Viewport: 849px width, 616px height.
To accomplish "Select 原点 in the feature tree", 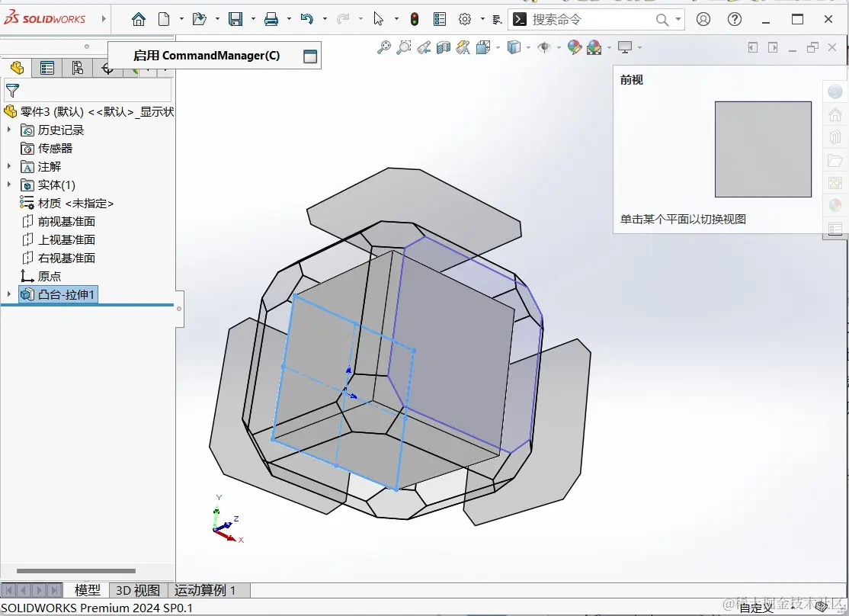I will (x=41, y=276).
